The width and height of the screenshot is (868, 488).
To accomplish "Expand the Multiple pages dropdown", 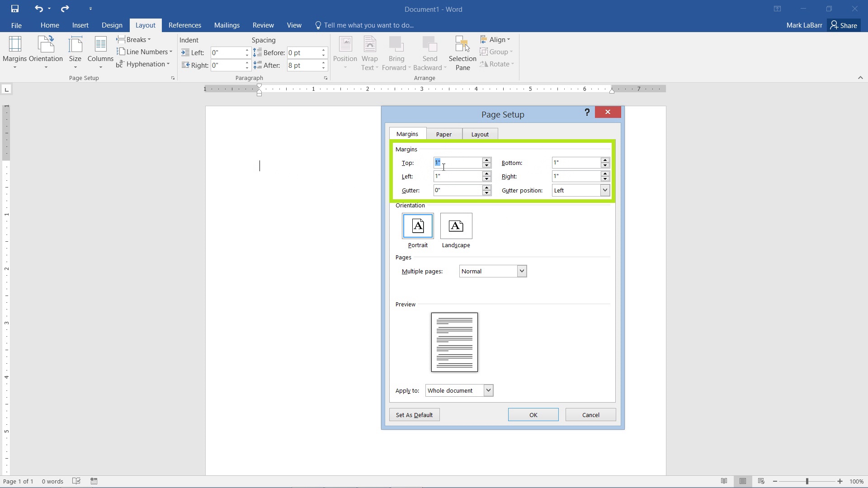I will point(522,271).
